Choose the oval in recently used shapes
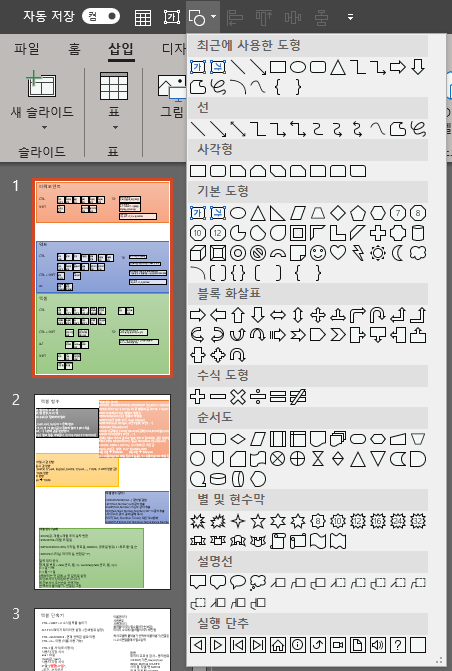The width and height of the screenshot is (452, 671). coord(298,67)
